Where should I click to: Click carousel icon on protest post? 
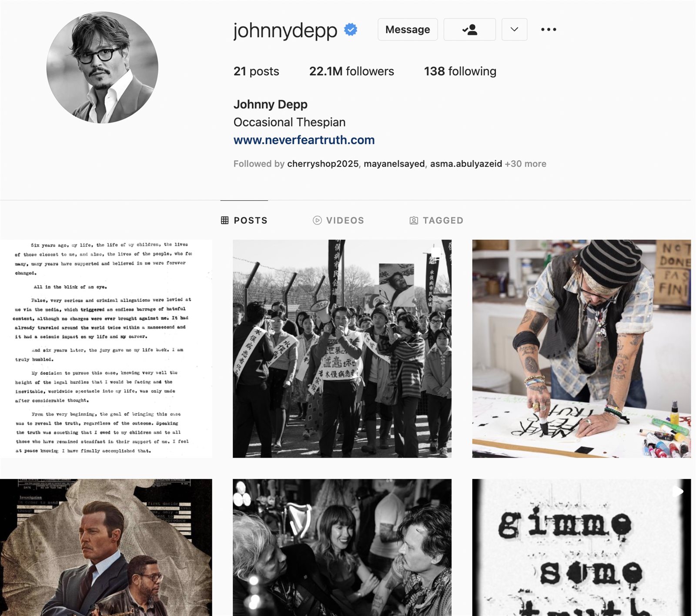tap(436, 253)
